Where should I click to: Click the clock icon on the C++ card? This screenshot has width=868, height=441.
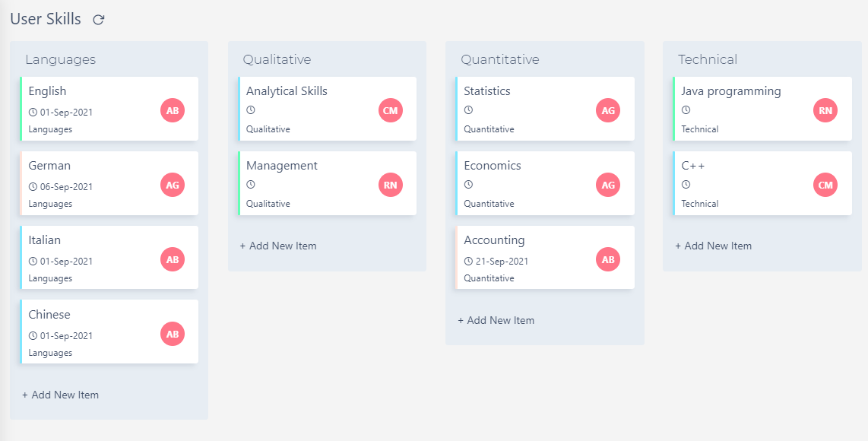[686, 185]
